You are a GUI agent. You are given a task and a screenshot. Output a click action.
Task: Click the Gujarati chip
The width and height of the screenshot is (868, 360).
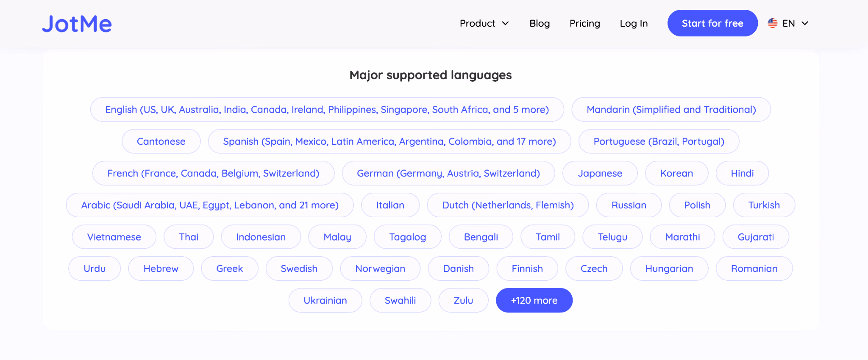click(x=756, y=237)
